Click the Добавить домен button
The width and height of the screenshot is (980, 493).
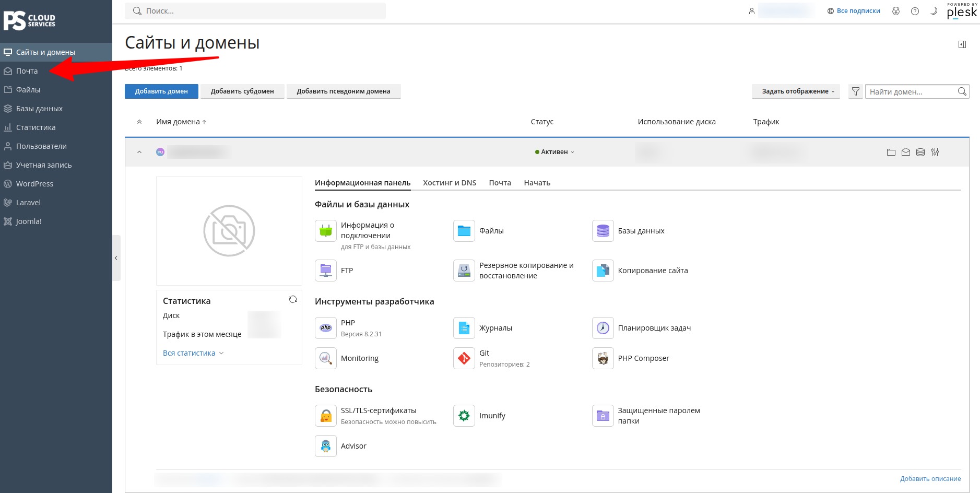point(161,91)
